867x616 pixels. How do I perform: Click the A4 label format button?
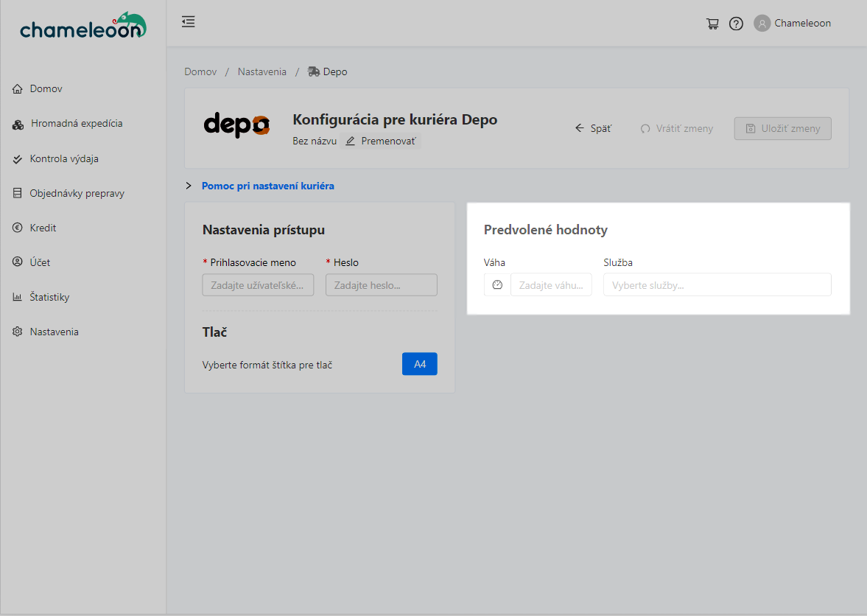coord(419,363)
